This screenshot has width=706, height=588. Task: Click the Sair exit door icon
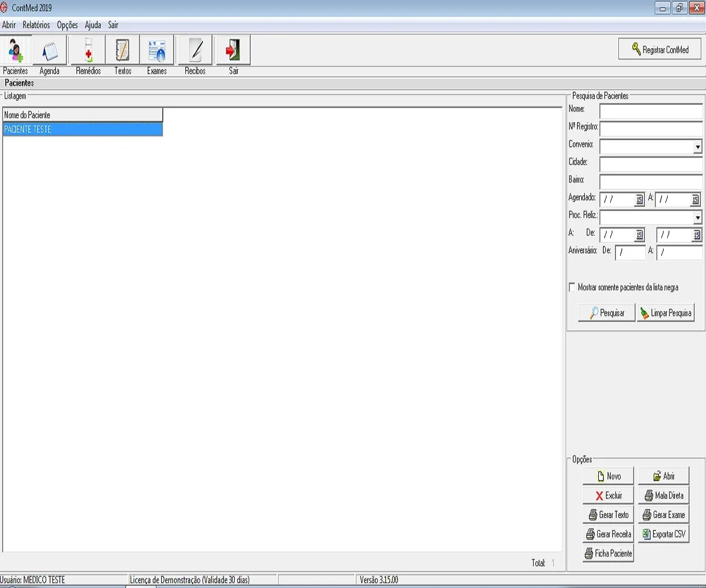pyautogui.click(x=233, y=50)
